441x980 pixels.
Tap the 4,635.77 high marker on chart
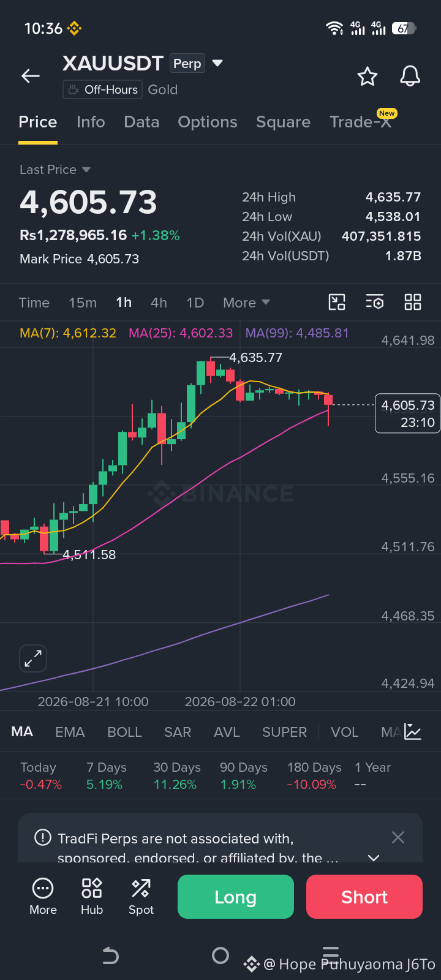click(x=255, y=357)
